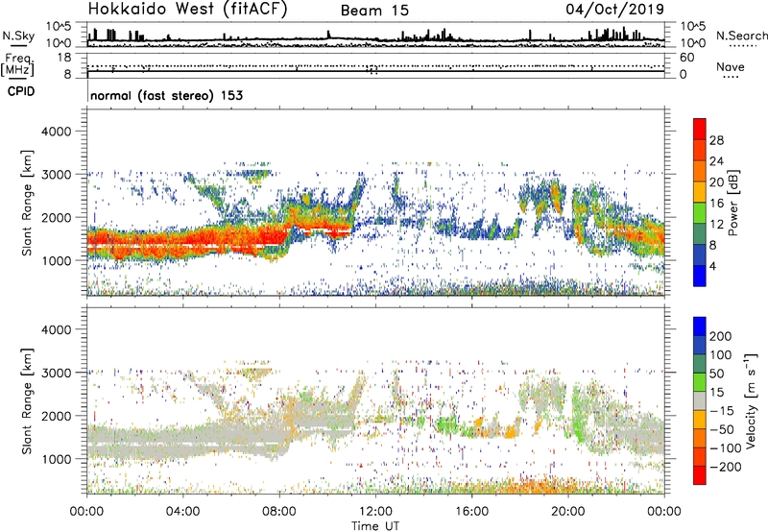Screen dimensions: 768x532
Task: Click the 'Beam 15' label
Action: [x=374, y=11]
